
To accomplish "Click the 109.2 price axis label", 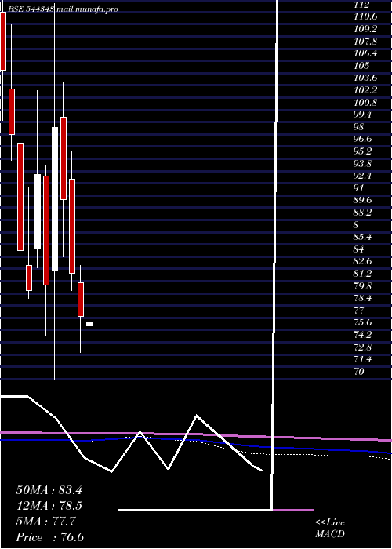I will click(x=365, y=29).
